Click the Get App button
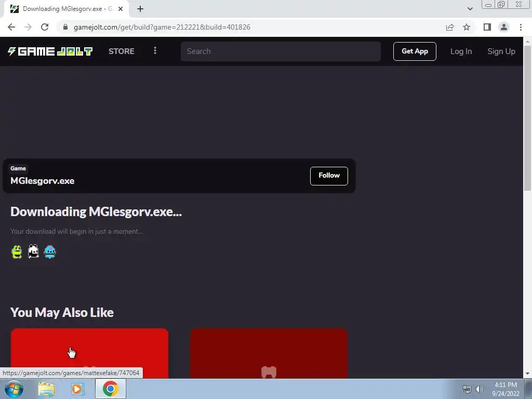Viewport: 532px width, 399px height. click(x=415, y=51)
